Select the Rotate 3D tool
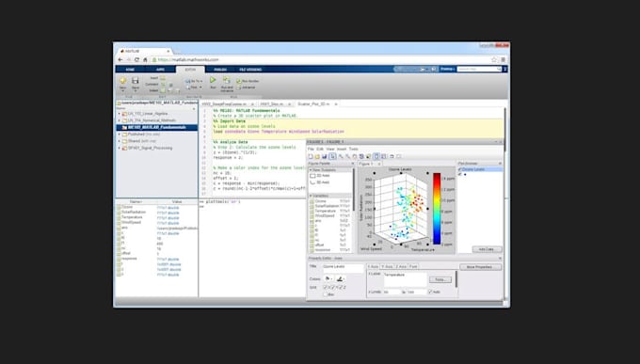The height and width of the screenshot is (364, 640). click(361, 156)
